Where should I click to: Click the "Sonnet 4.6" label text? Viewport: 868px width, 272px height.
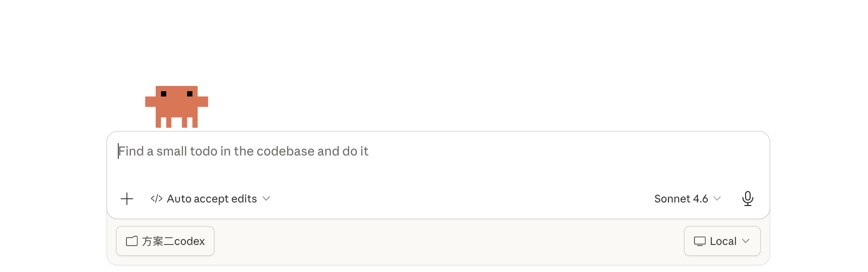click(x=681, y=199)
